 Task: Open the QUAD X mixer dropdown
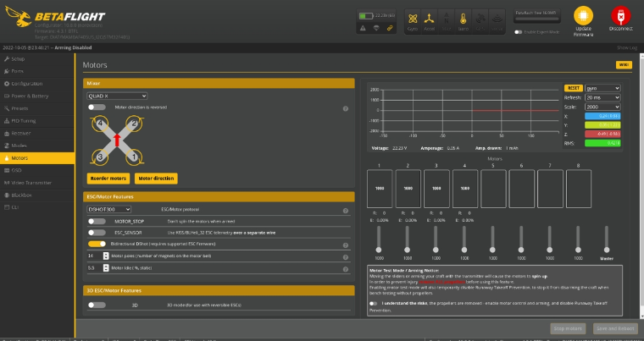tap(118, 96)
